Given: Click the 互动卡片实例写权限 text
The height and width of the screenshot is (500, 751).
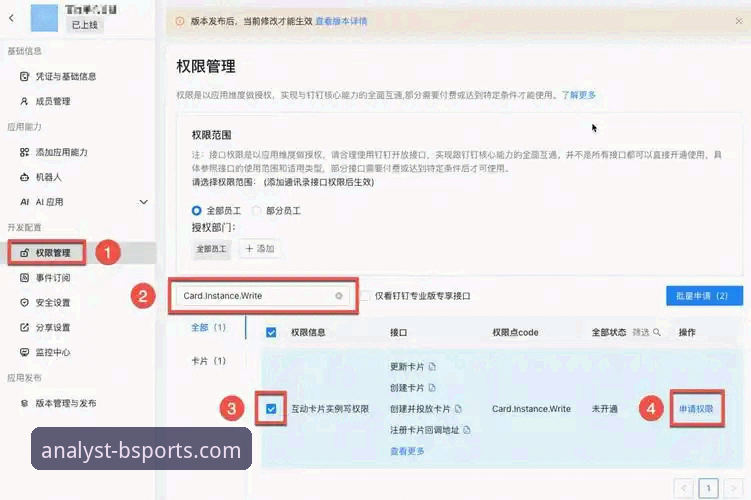Looking at the screenshot, I should point(330,409).
